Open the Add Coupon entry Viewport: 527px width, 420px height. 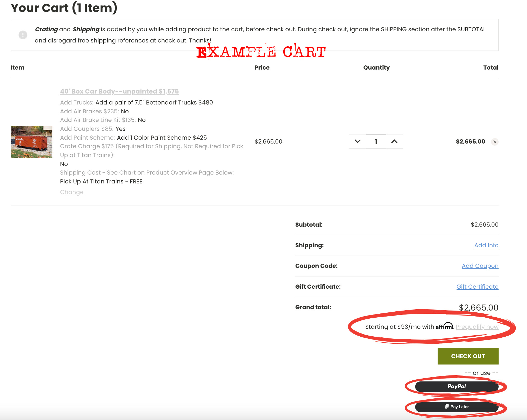480,266
